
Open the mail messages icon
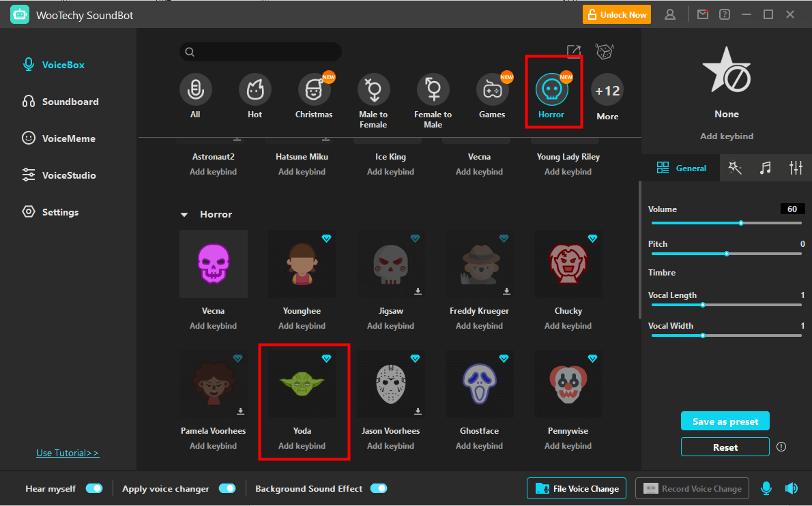coord(703,14)
